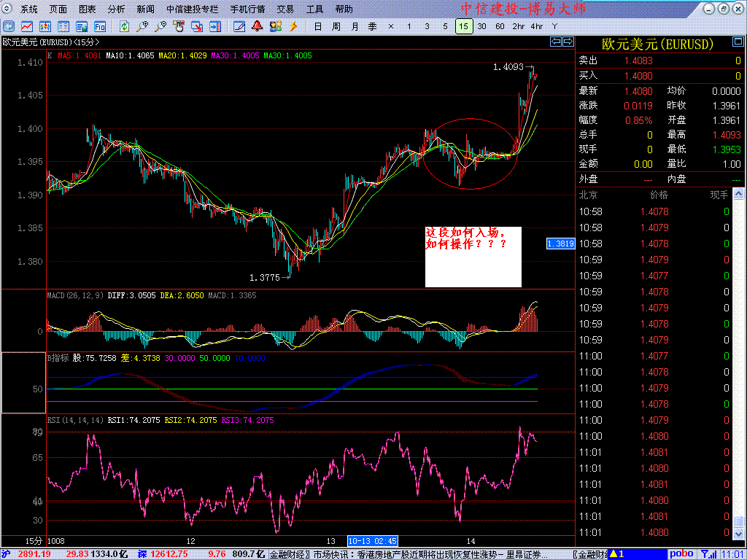Viewport: 747px width, 560px height.
Task: Click the zoom-in magnifier icon
Action: (x=142, y=27)
